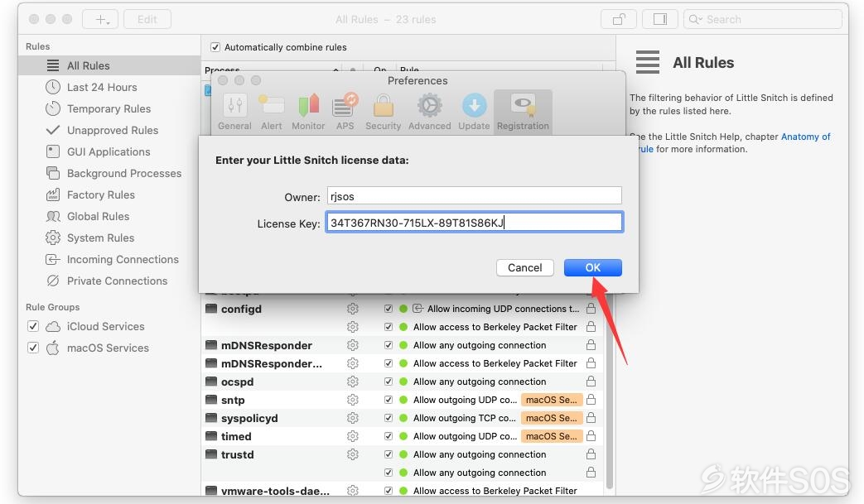Toggle Automatically combine rules checkbox
Viewport: 864px width, 504px height.
215,47
